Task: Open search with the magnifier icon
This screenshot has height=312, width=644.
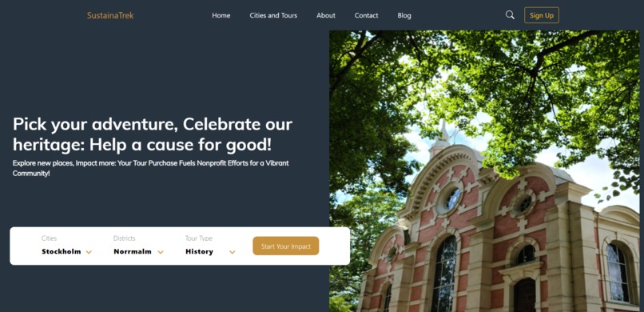Action: pos(510,15)
